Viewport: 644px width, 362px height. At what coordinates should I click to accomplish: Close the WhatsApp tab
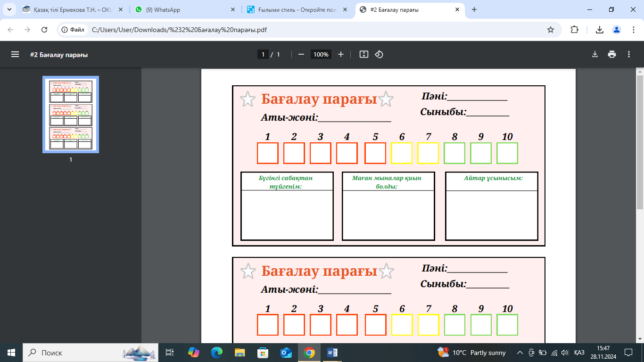[x=233, y=9]
